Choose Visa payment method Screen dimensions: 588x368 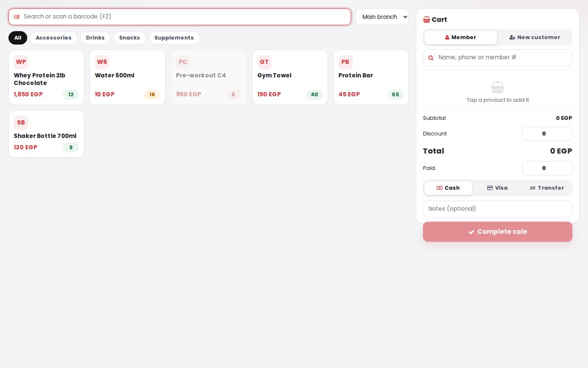point(497,188)
